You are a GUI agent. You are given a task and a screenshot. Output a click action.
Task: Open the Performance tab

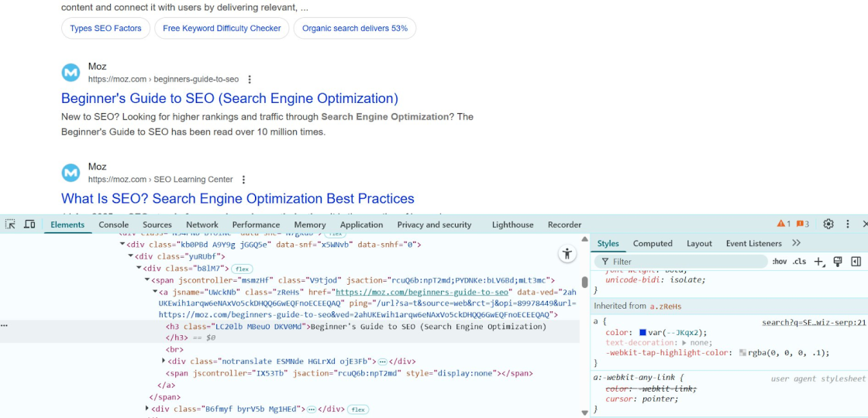click(256, 224)
